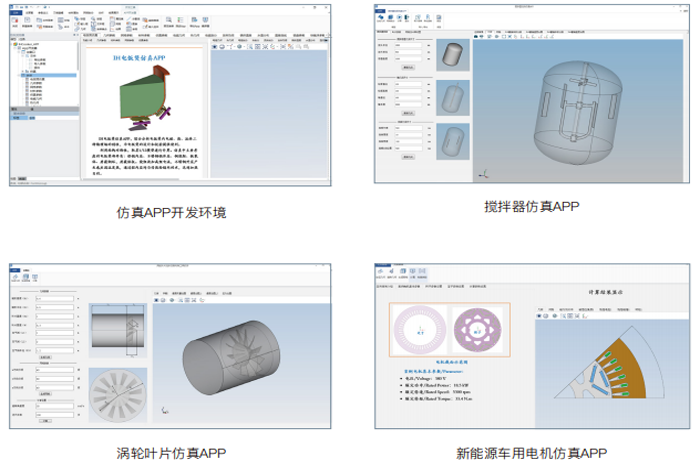Click the first ribbon icon in the mixer app

381,18
